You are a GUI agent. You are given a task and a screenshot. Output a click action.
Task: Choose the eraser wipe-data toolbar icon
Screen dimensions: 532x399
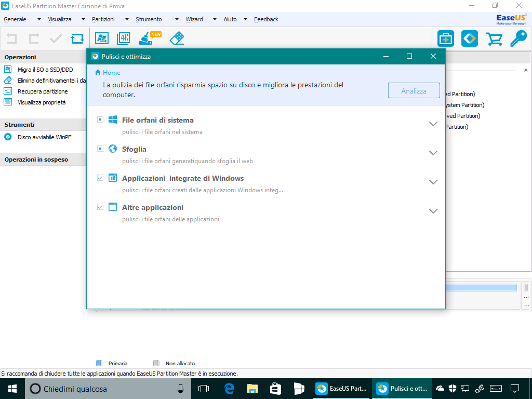coord(177,38)
